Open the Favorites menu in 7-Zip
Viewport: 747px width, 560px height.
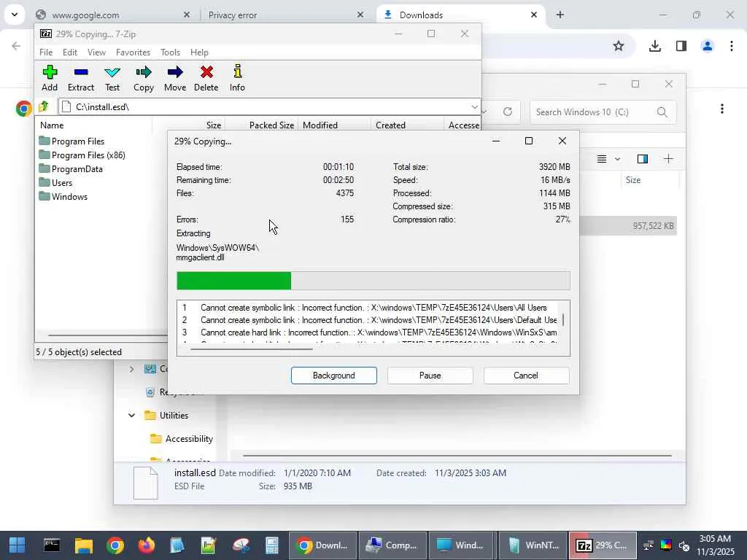click(133, 52)
